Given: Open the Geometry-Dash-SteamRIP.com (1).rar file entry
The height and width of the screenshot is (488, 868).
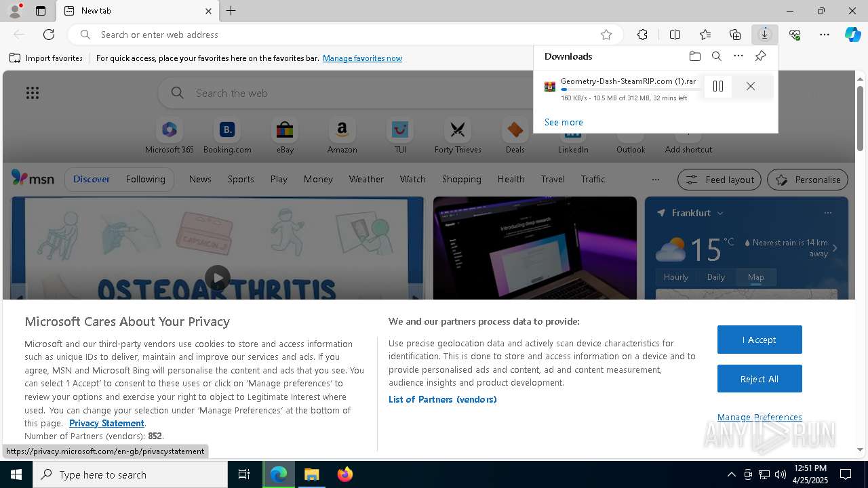Looking at the screenshot, I should pyautogui.click(x=628, y=81).
